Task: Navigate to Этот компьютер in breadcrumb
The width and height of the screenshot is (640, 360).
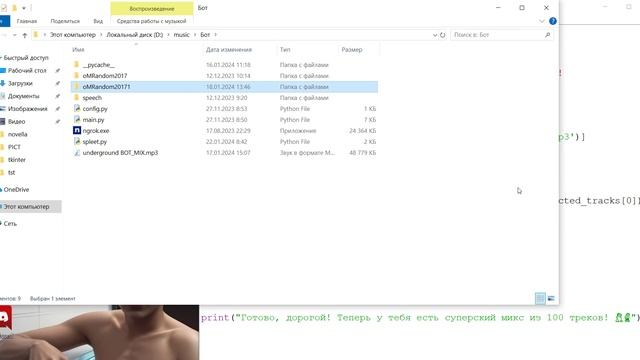Action: (73, 35)
